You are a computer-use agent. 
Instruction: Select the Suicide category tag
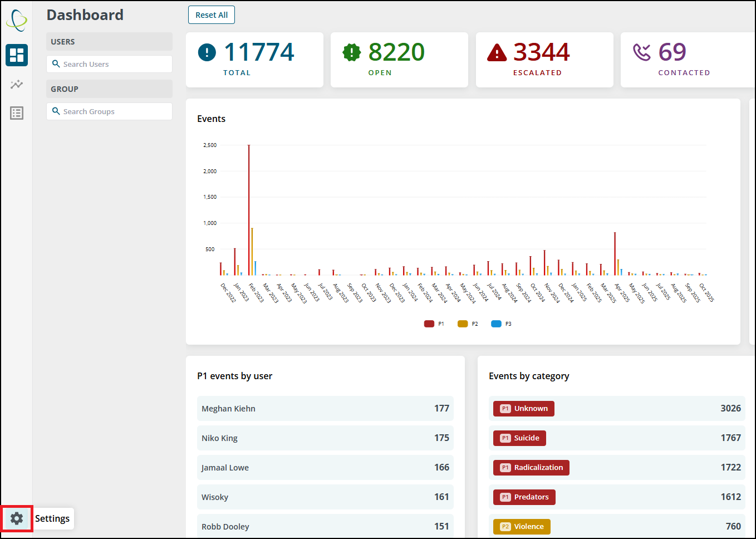point(519,438)
